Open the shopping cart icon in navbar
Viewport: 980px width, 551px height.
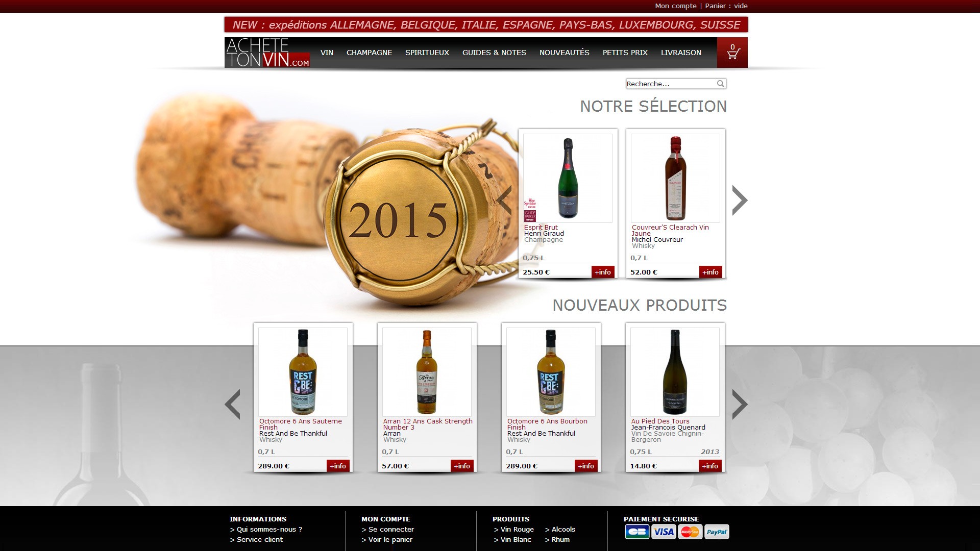(732, 52)
